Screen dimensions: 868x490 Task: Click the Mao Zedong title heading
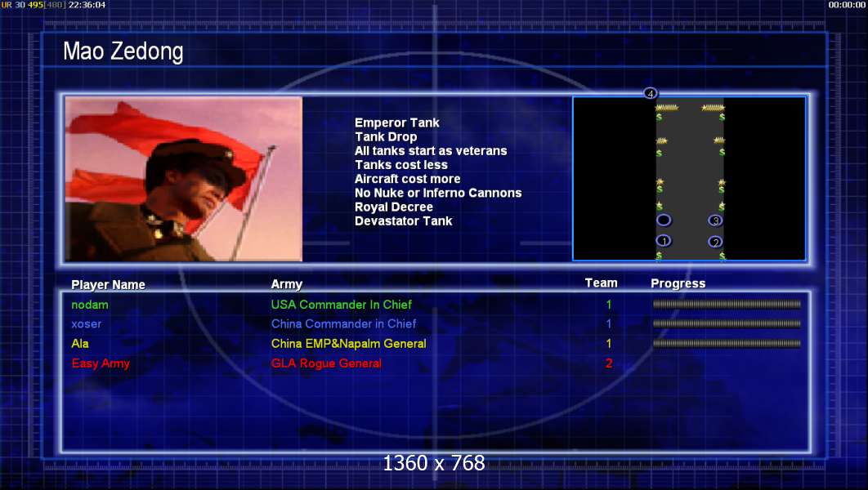coord(123,51)
